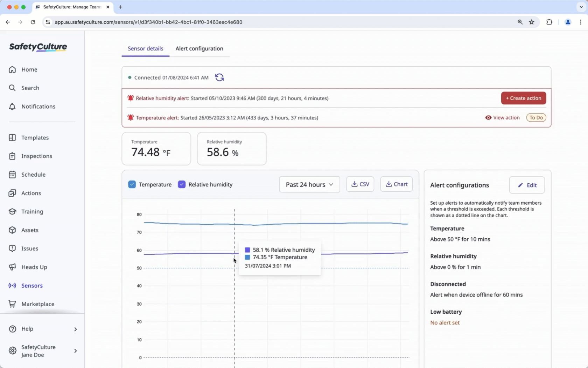Click the 'No alert set' text
Screen dimensions: 588x368
point(445,323)
